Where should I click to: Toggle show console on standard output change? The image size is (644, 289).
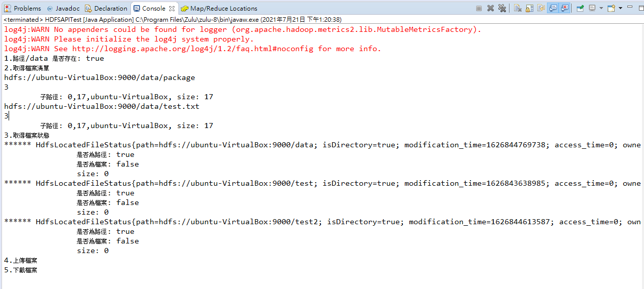553,8
